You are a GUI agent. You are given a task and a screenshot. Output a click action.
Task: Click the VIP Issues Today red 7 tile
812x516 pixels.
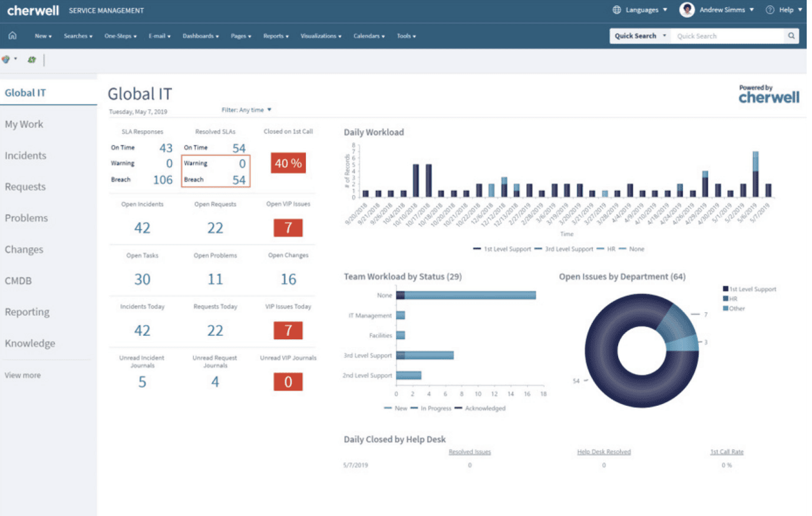[288, 330]
